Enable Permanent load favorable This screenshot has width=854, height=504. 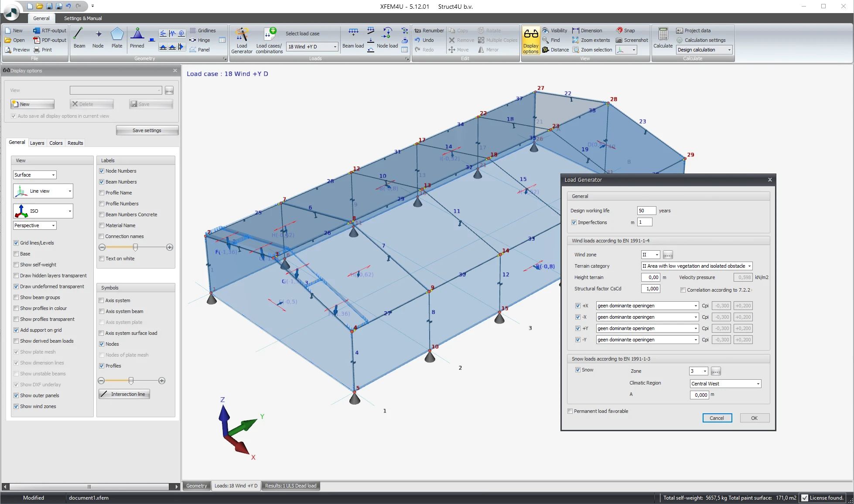570,411
